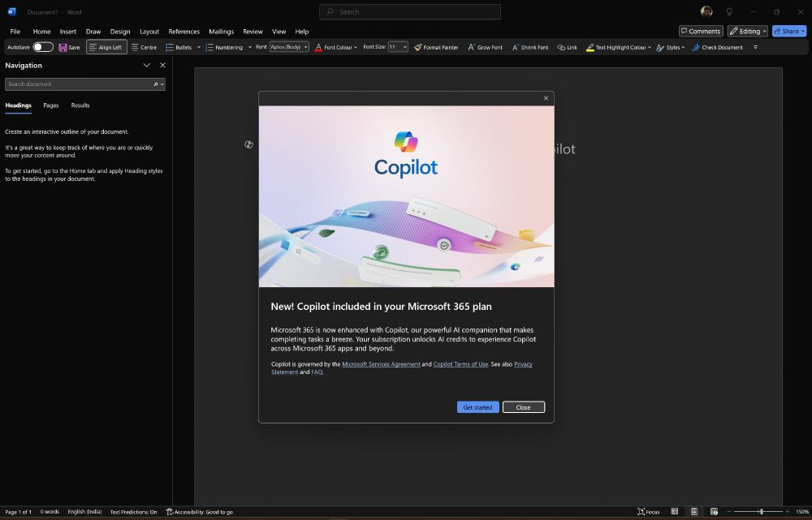The height and width of the screenshot is (520, 812).
Task: Toggle the Align Left button
Action: 106,47
